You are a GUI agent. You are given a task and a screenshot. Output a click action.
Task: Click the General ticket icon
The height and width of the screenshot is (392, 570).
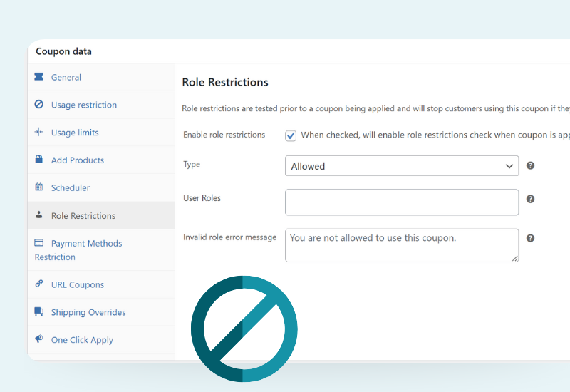tap(39, 77)
